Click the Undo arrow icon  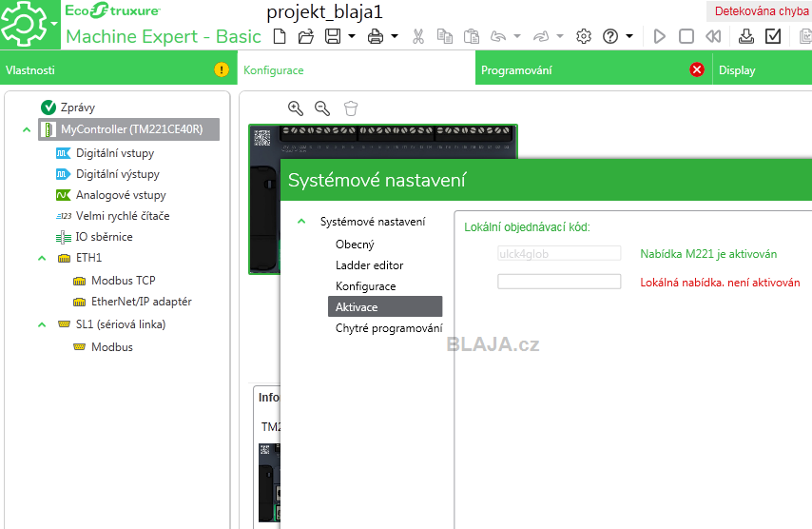point(498,36)
